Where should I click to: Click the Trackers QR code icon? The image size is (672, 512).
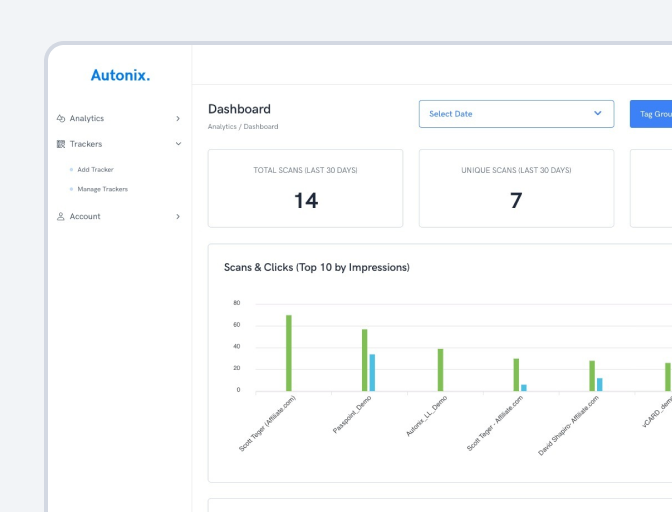point(61,144)
